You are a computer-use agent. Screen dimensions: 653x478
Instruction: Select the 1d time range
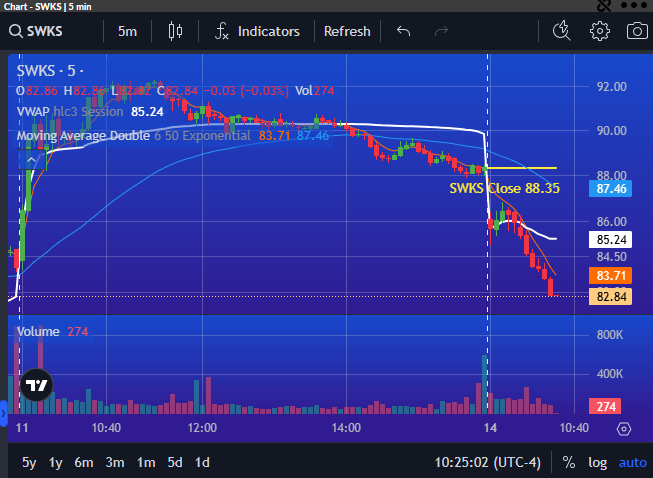click(x=202, y=463)
